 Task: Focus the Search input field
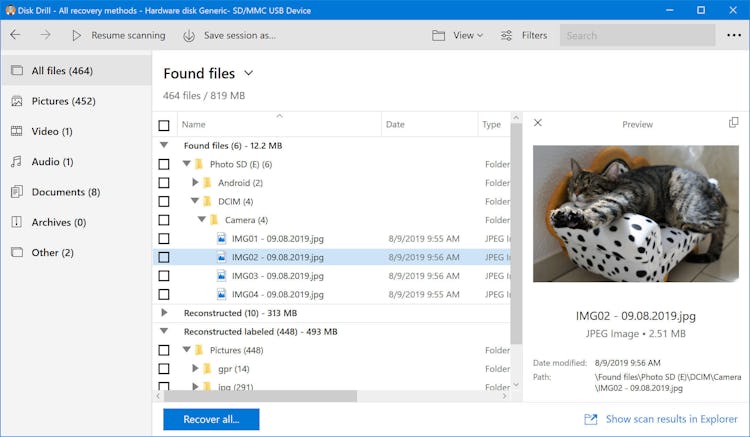[637, 35]
